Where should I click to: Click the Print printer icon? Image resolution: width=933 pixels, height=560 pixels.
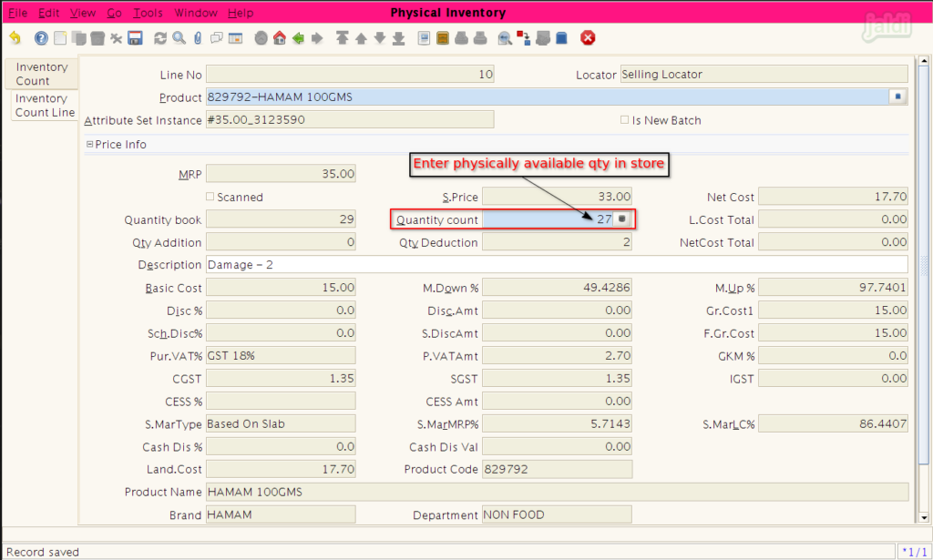(480, 38)
